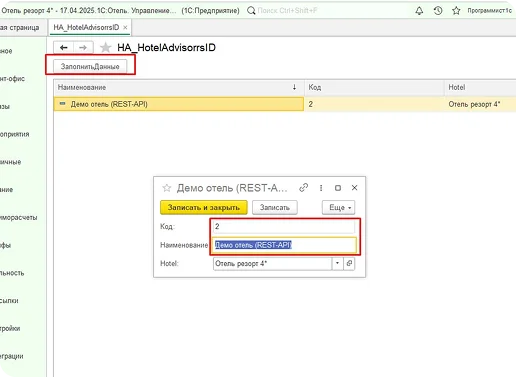Viewport: 516px width, 377px height.
Task: Click the Отель резорт 4* table cell
Action: pyautogui.click(x=480, y=104)
